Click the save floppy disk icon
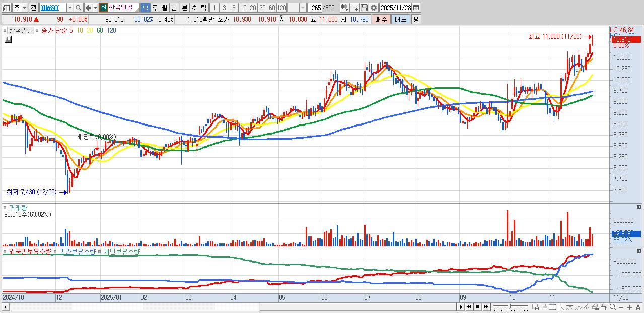 364,8
